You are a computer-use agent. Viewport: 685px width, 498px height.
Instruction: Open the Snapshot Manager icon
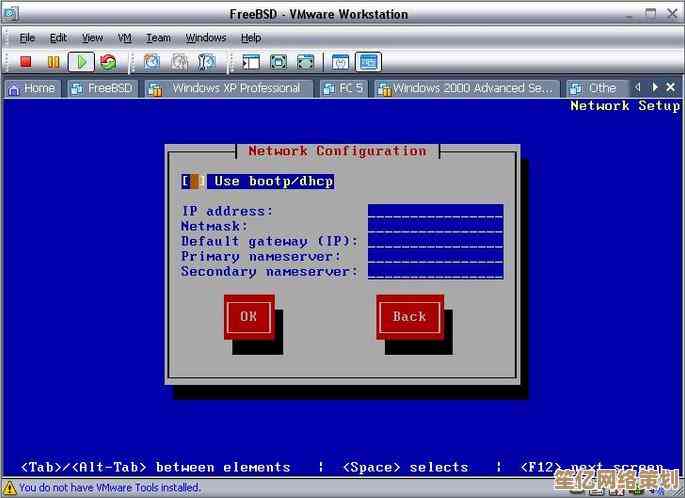coord(205,62)
